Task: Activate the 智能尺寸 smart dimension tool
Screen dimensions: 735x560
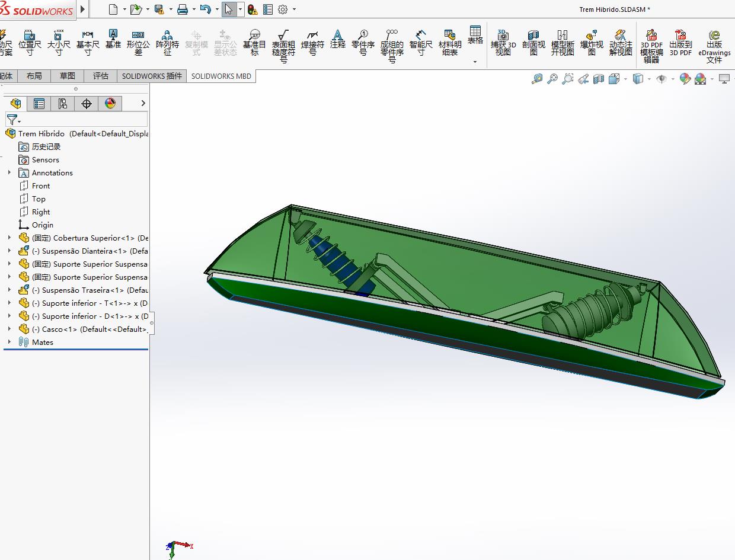Action: (421, 43)
